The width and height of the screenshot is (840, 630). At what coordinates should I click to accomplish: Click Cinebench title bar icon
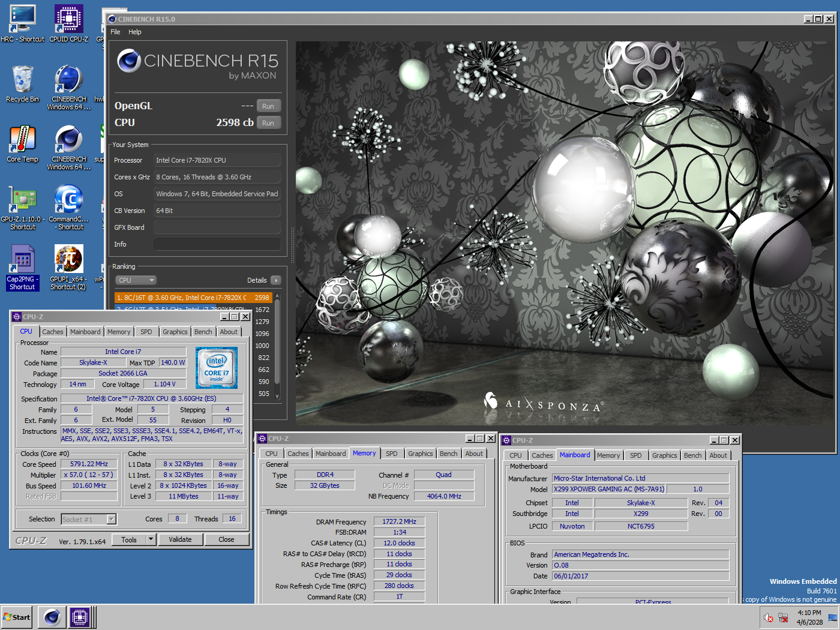click(x=112, y=19)
